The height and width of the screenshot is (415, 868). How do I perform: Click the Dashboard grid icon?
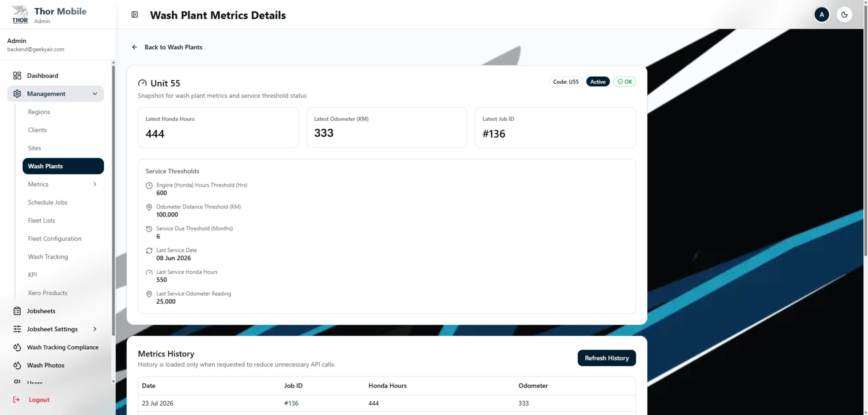(x=17, y=76)
